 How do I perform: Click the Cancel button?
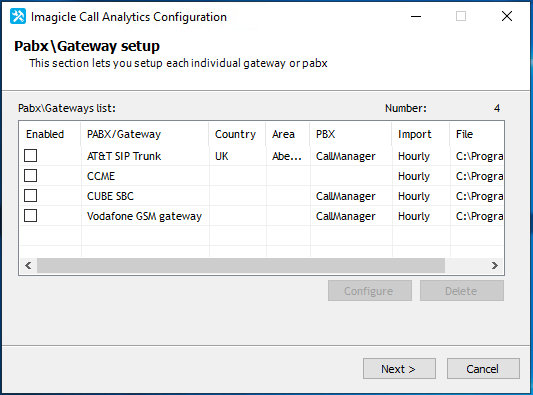point(483,368)
